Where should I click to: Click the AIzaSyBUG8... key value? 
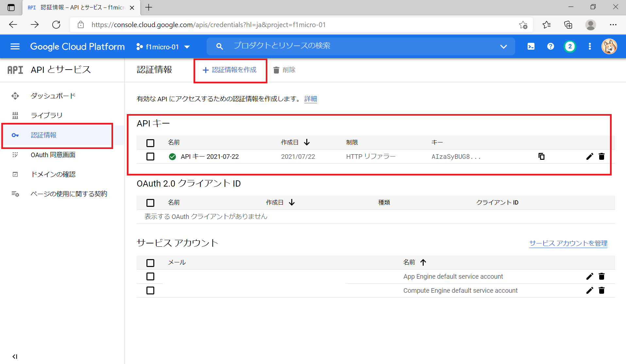[x=456, y=157]
